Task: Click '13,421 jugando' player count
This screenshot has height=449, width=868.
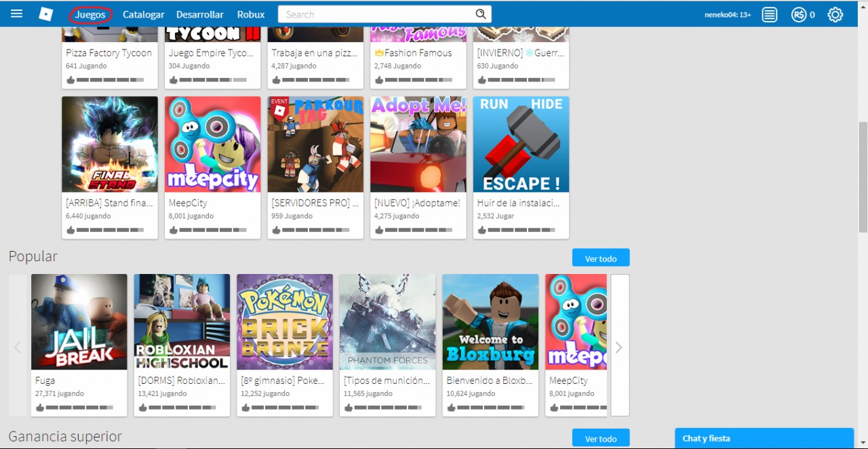Action: point(163,393)
